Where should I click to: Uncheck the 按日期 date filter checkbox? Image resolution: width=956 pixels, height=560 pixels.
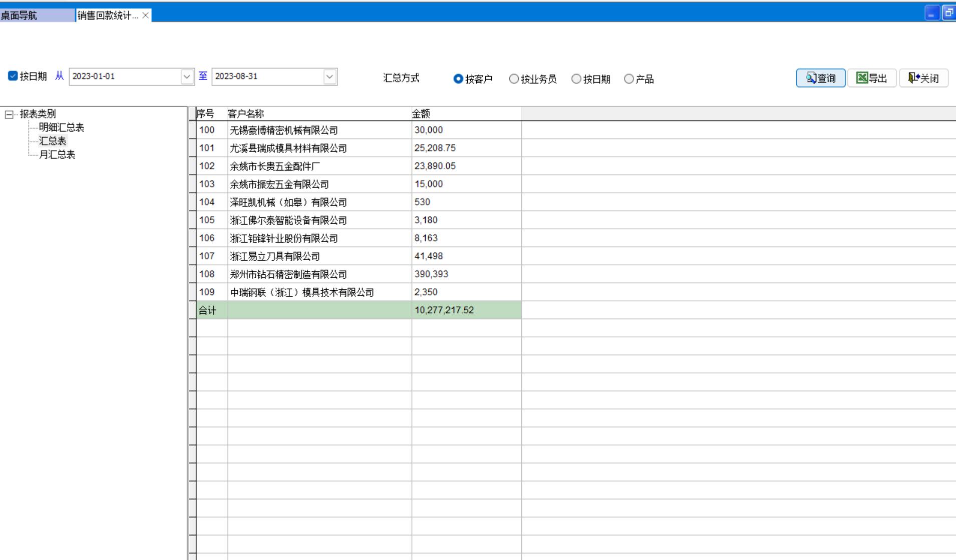(13, 76)
